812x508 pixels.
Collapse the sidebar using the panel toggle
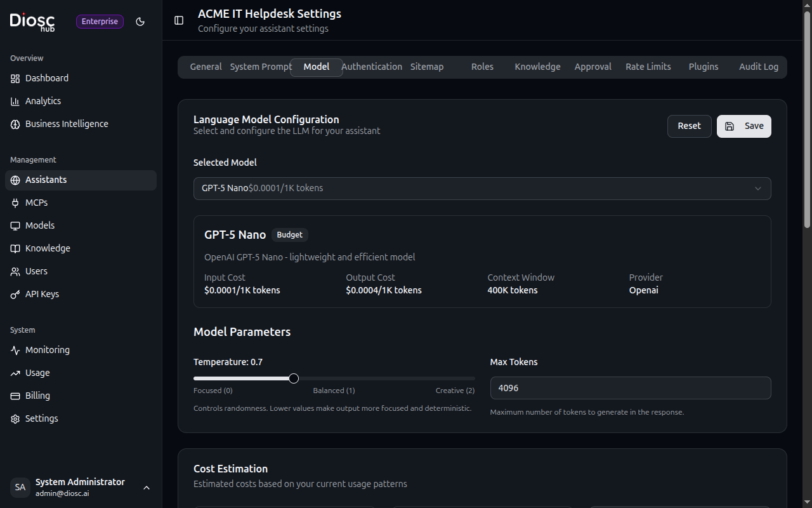pyautogui.click(x=179, y=20)
